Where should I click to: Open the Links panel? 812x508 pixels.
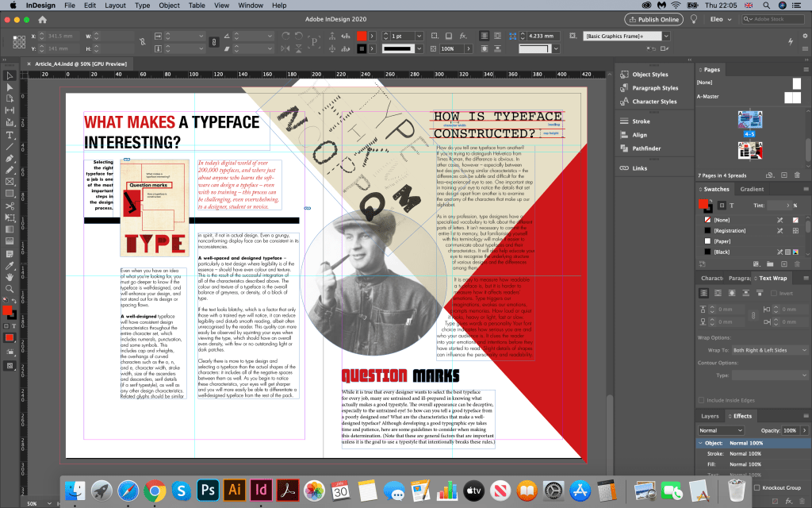click(x=639, y=168)
